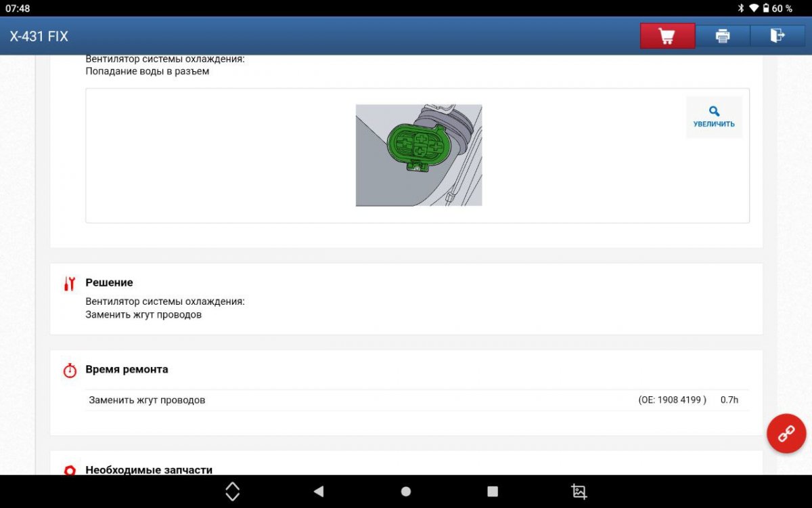Open the green connector diagram image
Viewport: 812px width, 508px height.
(419, 155)
